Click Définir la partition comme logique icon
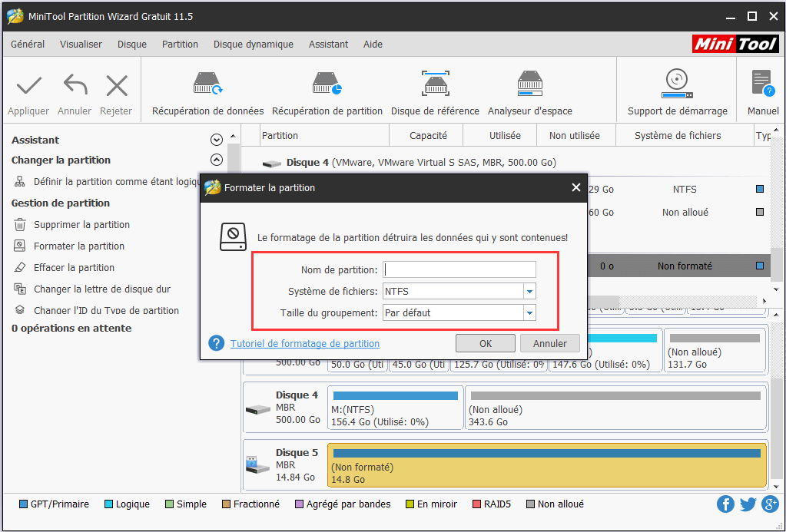This screenshot has height=532, width=786. 19,181
